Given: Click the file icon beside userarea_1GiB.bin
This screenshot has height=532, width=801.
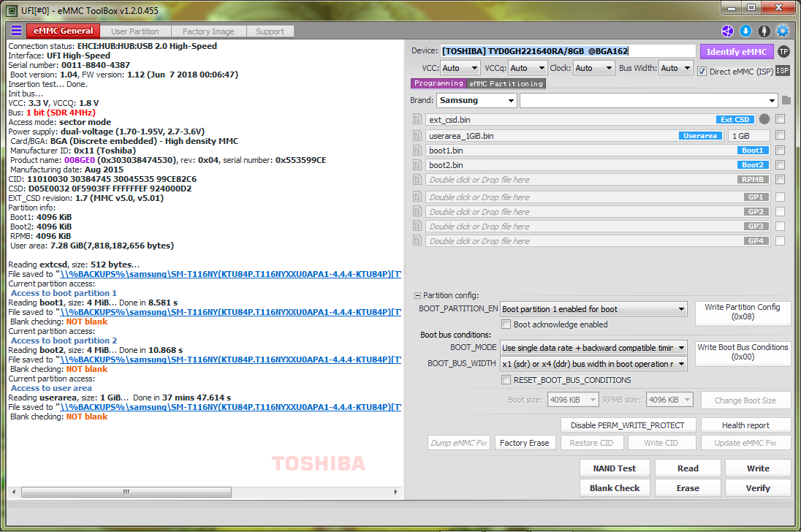Looking at the screenshot, I should pyautogui.click(x=417, y=136).
